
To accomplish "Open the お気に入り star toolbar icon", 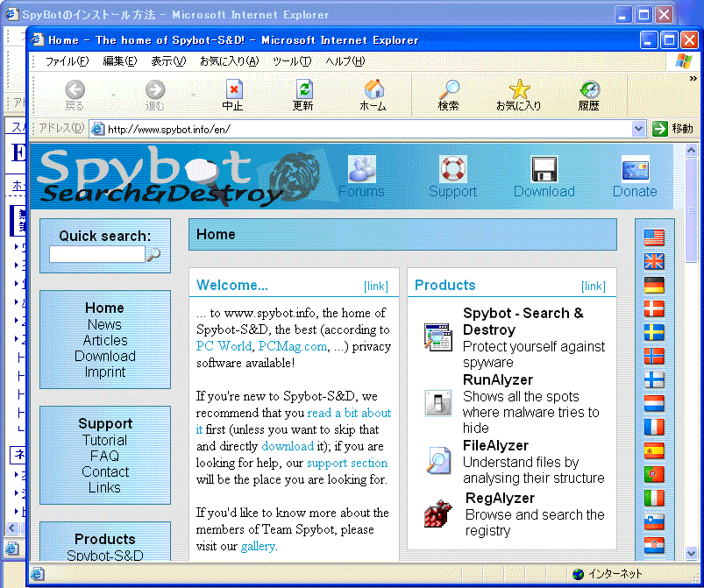I will [519, 89].
